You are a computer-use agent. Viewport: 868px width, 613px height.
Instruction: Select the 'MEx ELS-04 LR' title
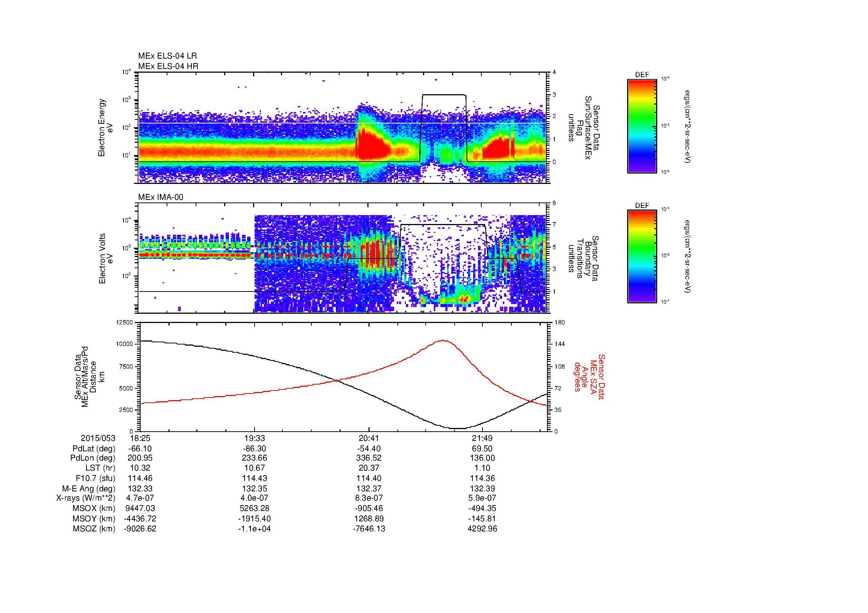pyautogui.click(x=167, y=56)
